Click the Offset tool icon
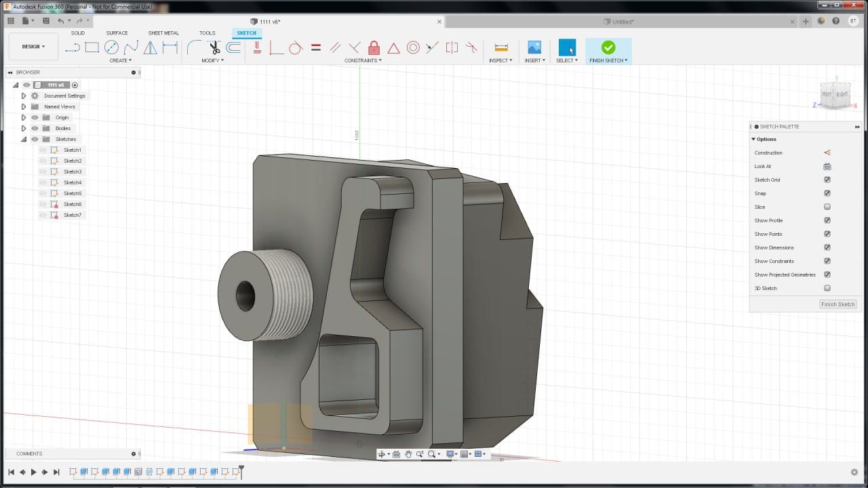 tap(233, 47)
